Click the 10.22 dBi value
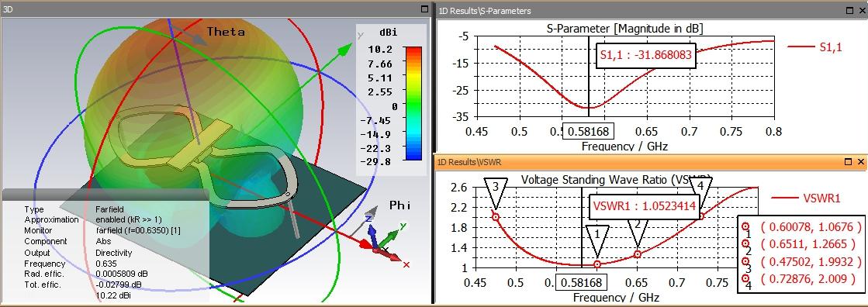This screenshot has height=307, width=868. point(113,295)
